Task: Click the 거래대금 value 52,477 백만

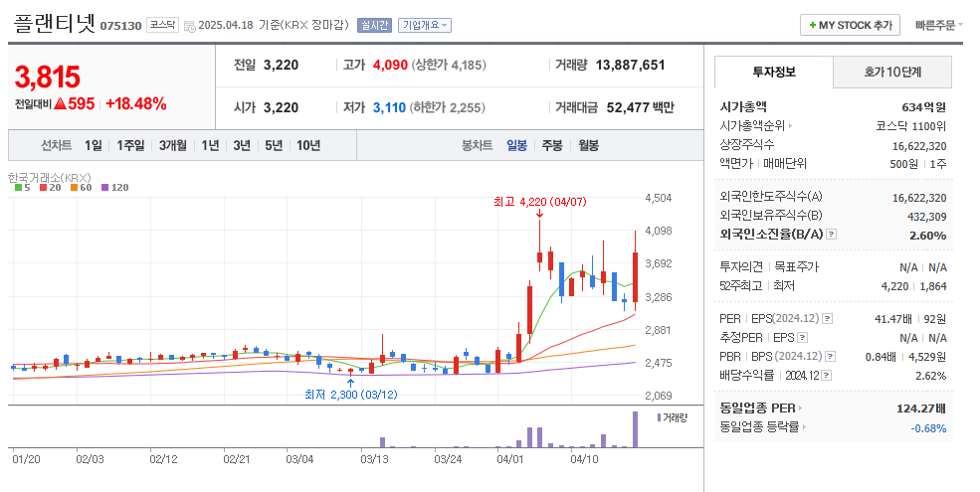Action: (x=640, y=107)
